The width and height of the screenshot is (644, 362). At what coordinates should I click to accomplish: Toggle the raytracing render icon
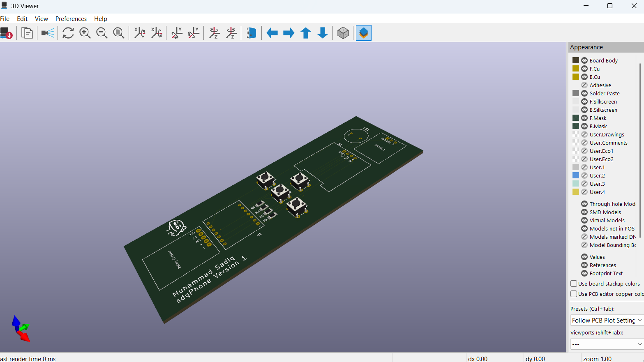coord(48,33)
